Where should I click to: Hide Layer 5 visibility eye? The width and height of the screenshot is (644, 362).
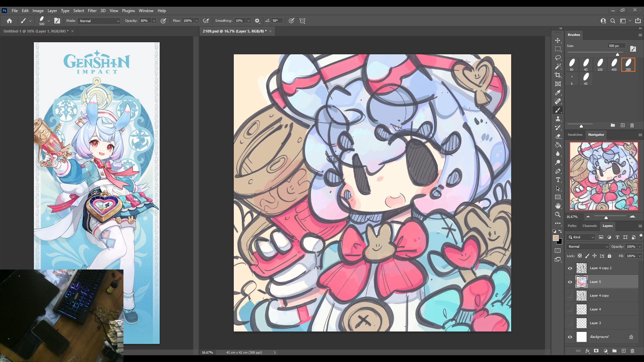click(570, 282)
